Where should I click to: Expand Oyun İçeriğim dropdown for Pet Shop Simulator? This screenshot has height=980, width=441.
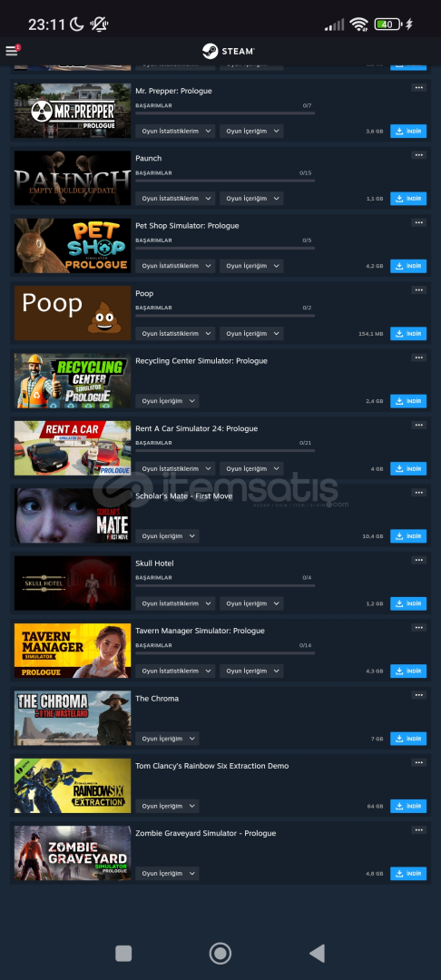tap(251, 266)
